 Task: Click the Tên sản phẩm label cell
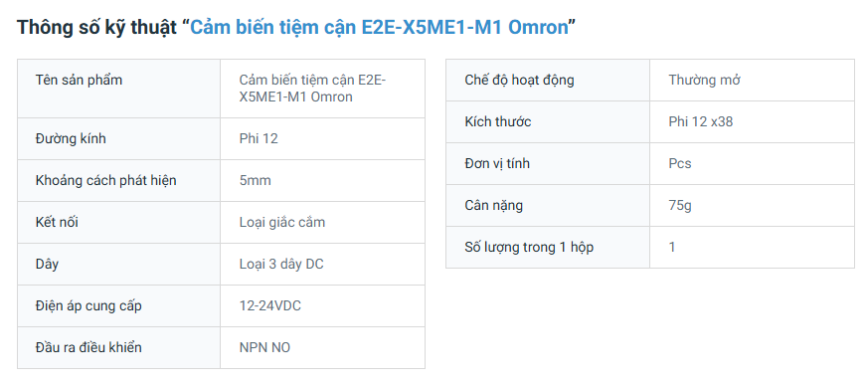119,89
